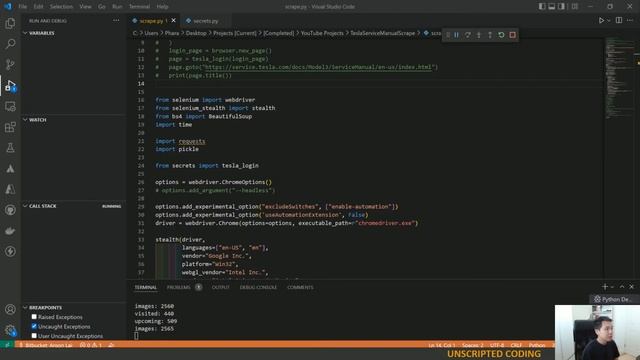
Task: Switch to the Problems panel tab
Action: tap(178, 287)
